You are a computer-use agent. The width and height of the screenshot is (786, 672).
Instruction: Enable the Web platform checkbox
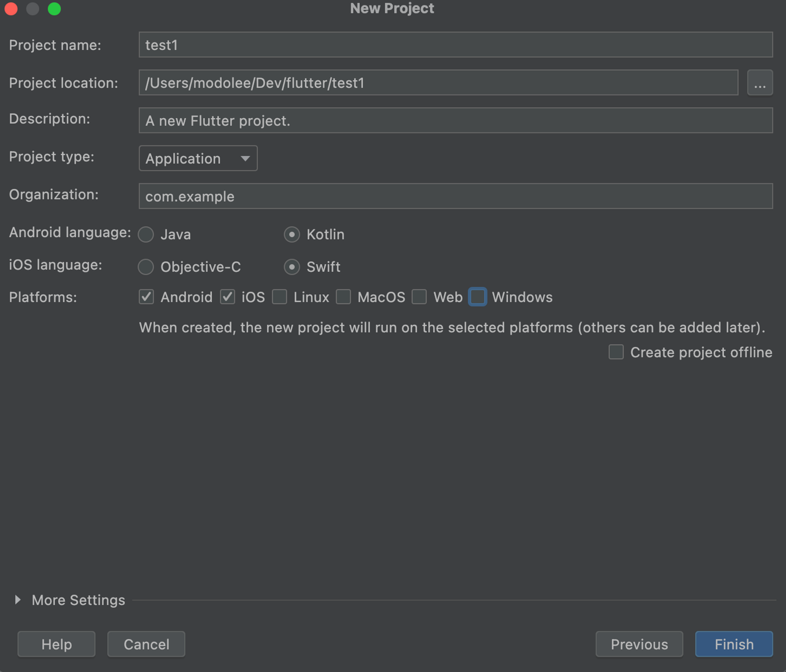click(419, 297)
